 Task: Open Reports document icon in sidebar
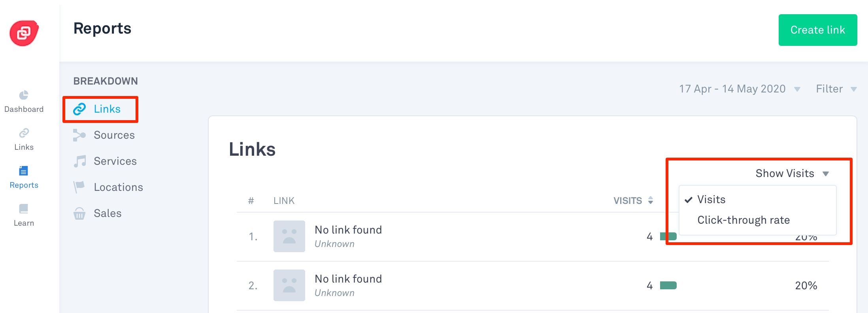pos(24,171)
